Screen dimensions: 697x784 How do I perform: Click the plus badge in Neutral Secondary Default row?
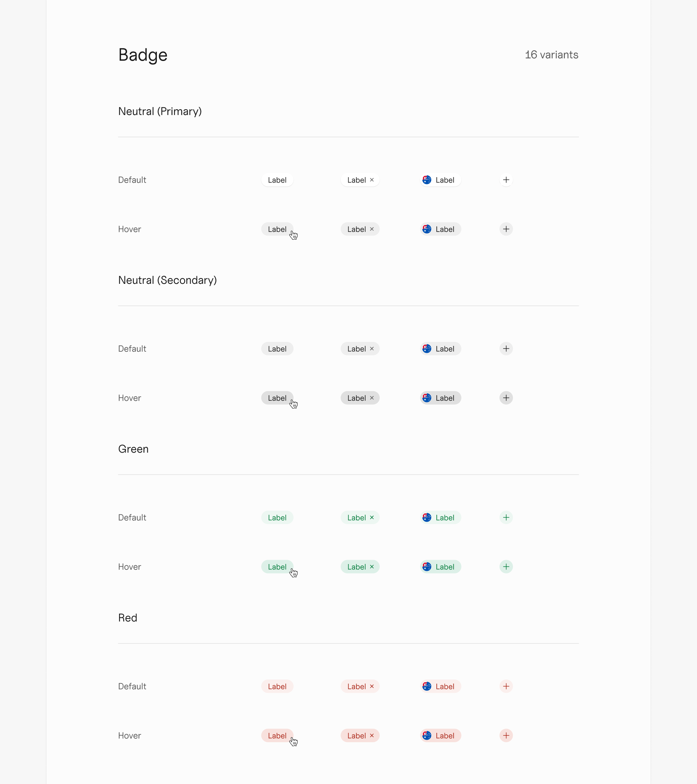pyautogui.click(x=506, y=349)
